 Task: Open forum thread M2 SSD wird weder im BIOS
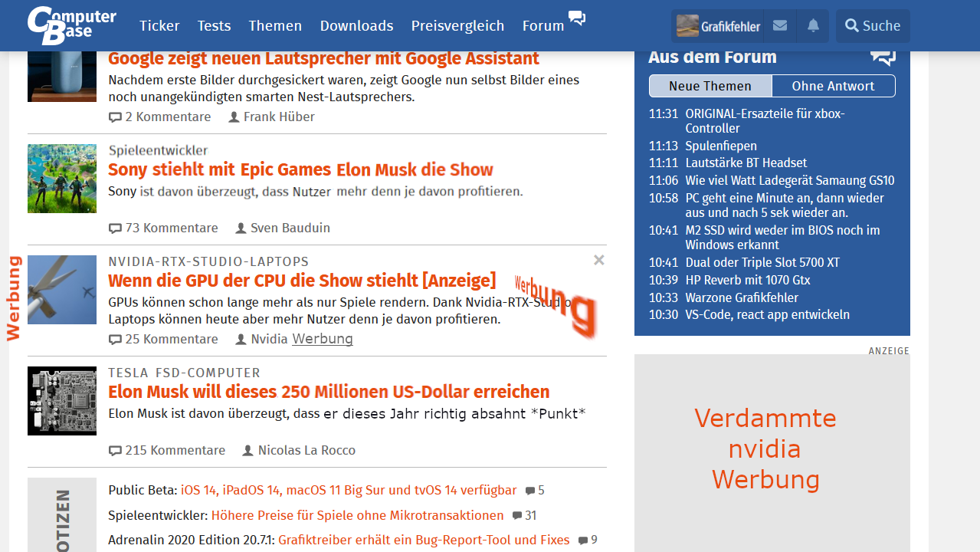[782, 237]
